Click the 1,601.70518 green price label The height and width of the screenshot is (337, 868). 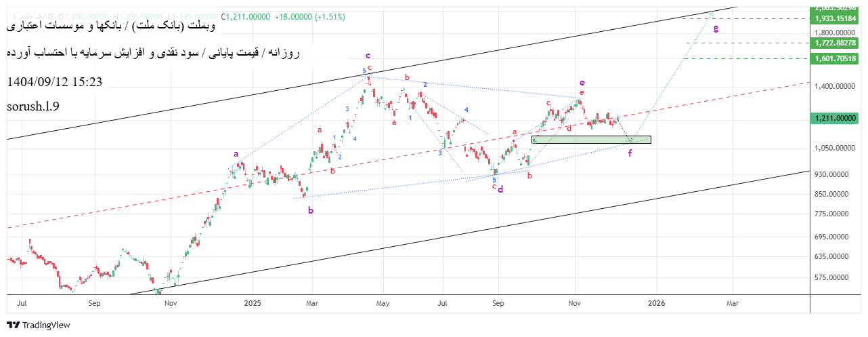837,58
